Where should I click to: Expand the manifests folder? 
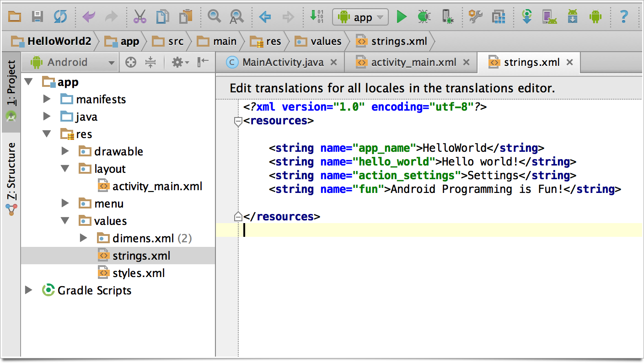[x=47, y=99]
